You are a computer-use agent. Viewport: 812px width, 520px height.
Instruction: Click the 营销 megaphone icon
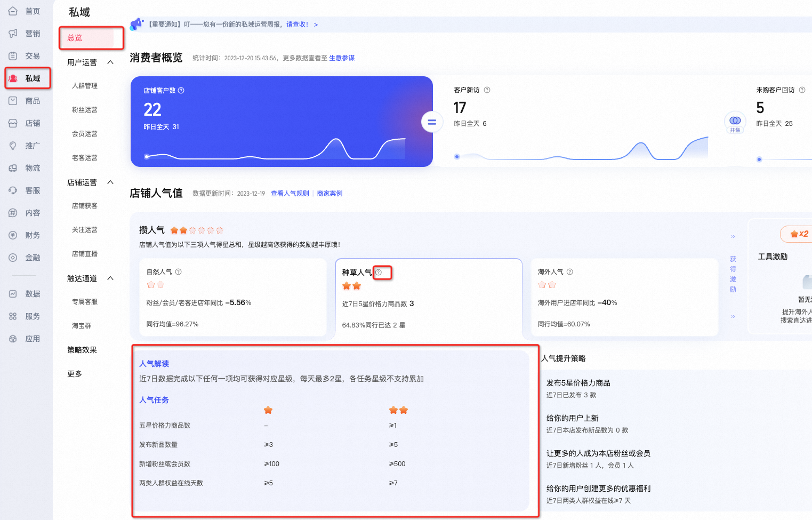(13, 33)
